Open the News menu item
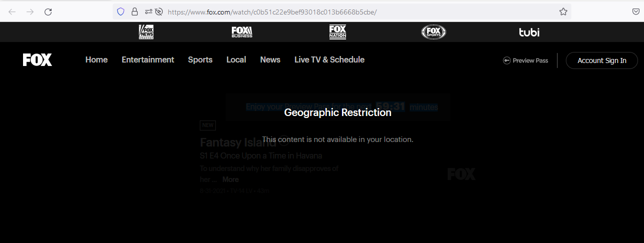 (270, 59)
